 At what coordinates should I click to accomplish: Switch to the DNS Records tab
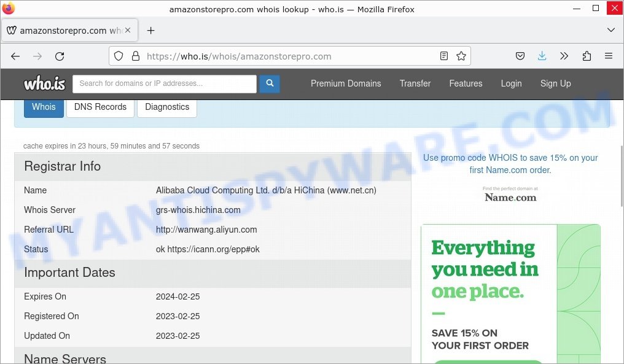[x=100, y=107]
